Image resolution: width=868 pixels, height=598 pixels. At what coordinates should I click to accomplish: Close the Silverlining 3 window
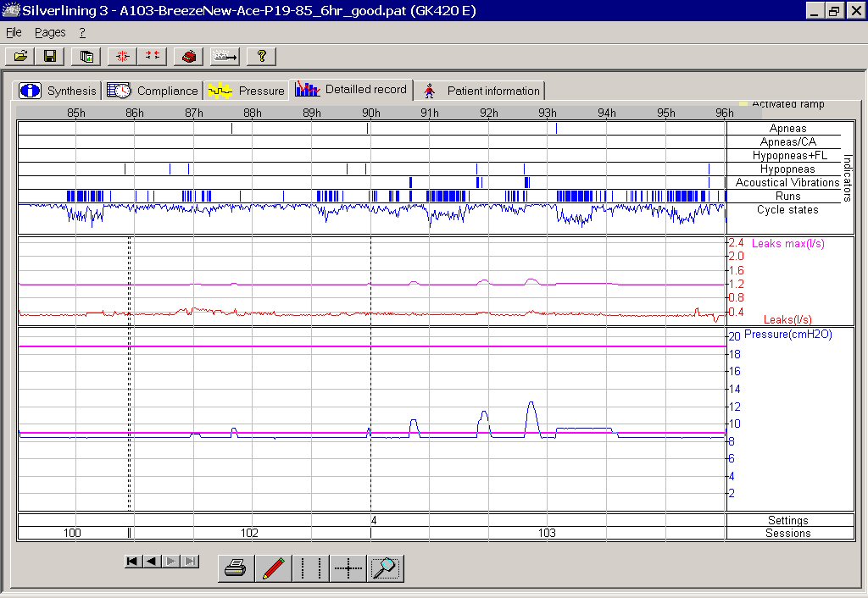(855, 10)
